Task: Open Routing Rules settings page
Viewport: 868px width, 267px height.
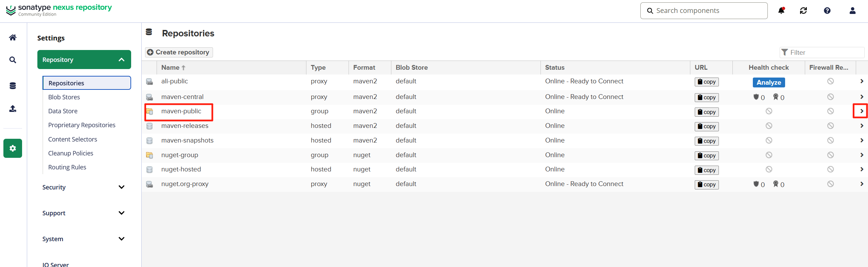Action: (x=67, y=167)
